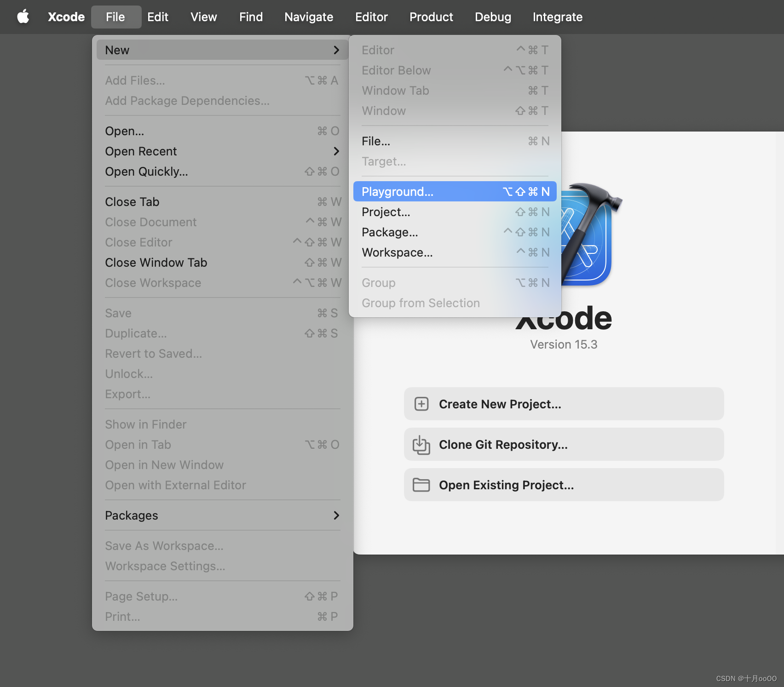Click the clone icon beside Clone Git Repository
The height and width of the screenshot is (687, 784).
(x=421, y=445)
